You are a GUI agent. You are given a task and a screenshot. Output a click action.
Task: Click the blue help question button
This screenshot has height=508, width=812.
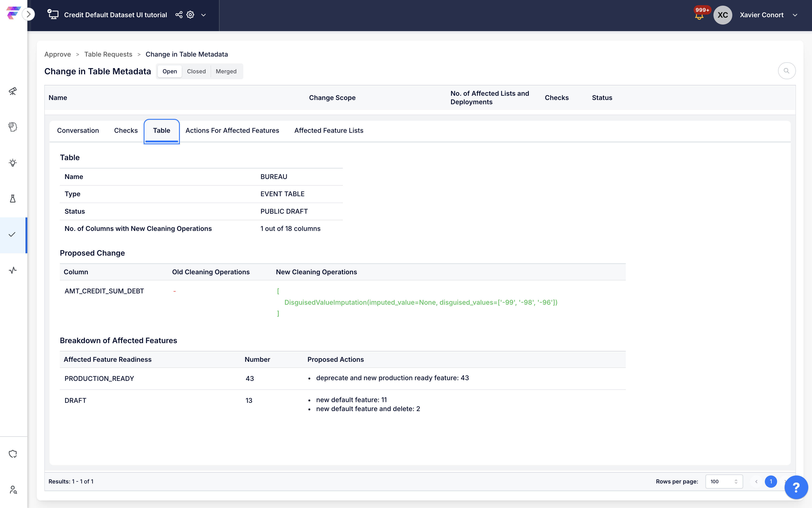796,487
